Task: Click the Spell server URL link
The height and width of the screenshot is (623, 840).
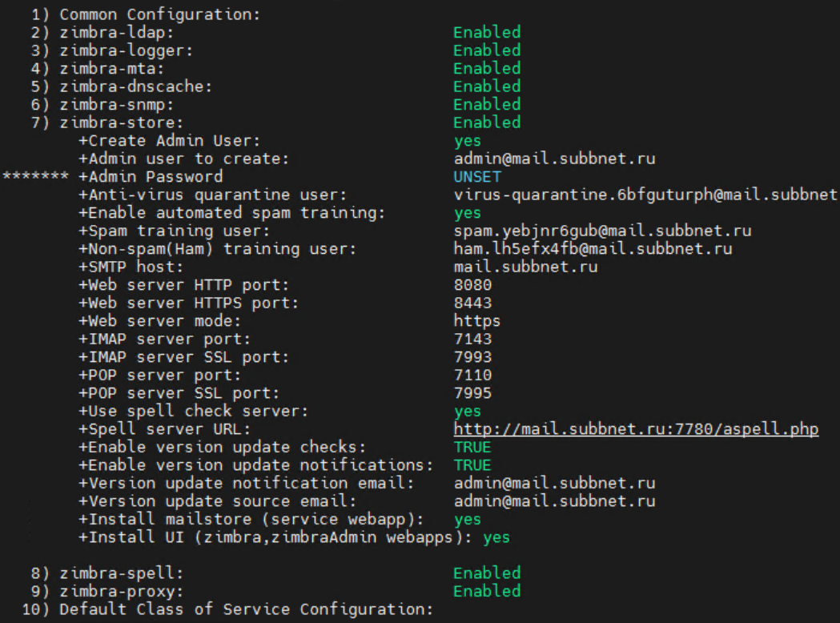Action: tap(636, 429)
